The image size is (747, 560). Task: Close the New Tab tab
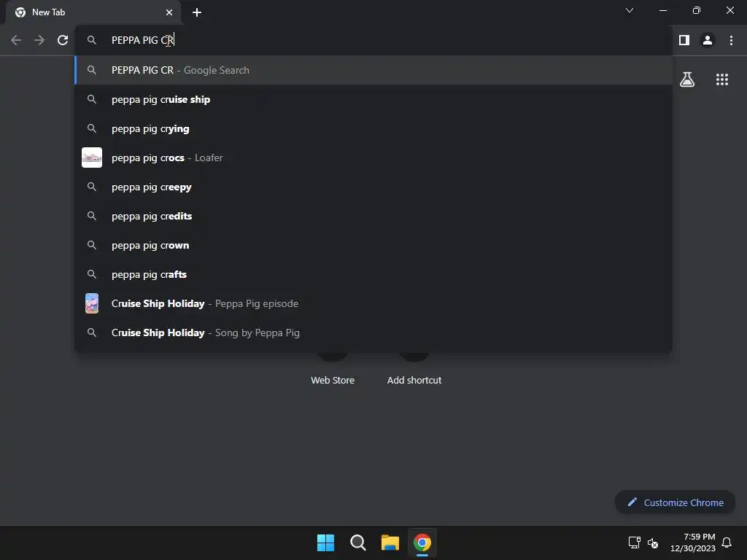point(169,12)
